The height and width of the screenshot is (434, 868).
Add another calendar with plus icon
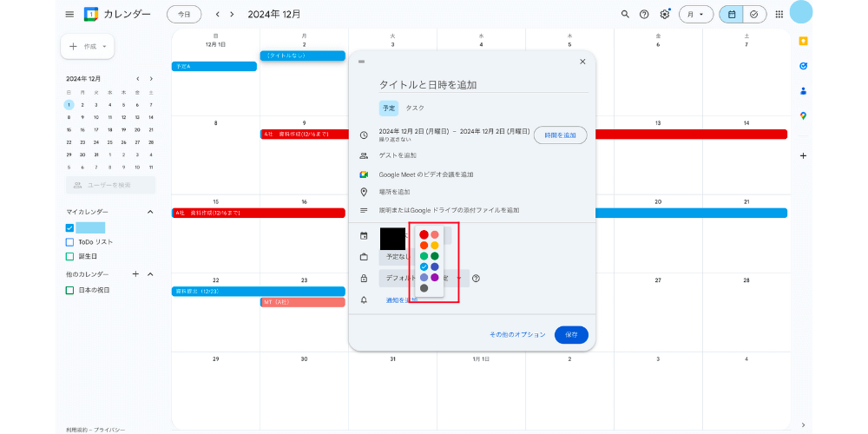(x=135, y=274)
